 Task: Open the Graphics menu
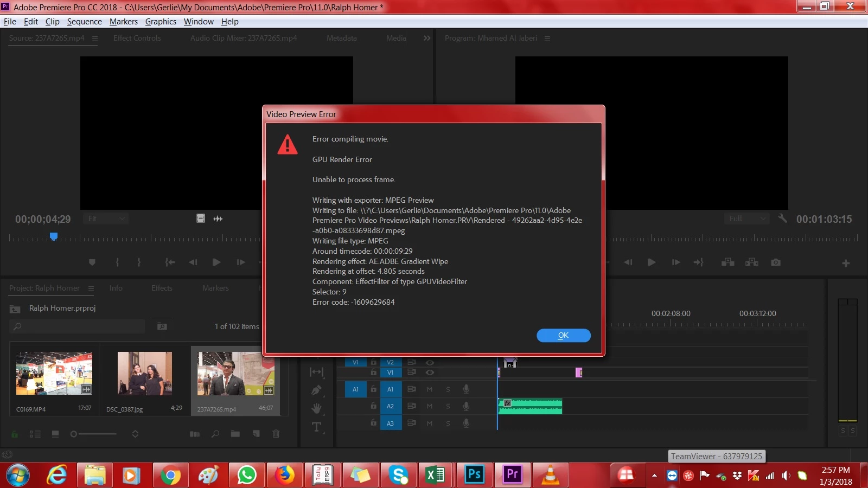(x=161, y=22)
